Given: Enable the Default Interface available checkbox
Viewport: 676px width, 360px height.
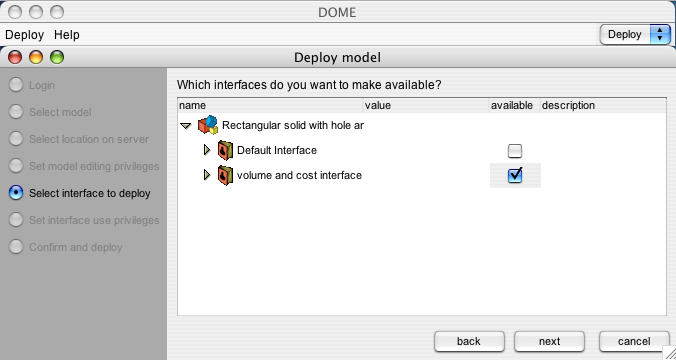Looking at the screenshot, I should (x=515, y=150).
